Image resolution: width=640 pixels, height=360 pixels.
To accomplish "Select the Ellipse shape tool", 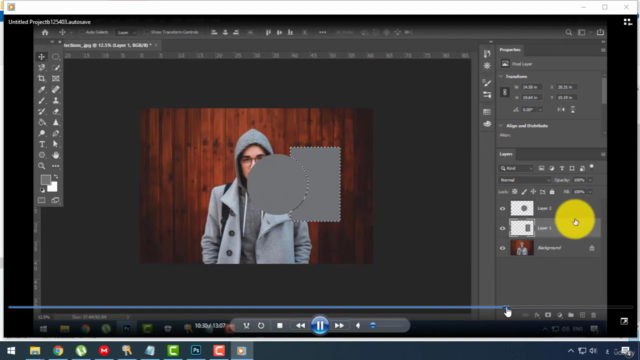I will (42, 155).
